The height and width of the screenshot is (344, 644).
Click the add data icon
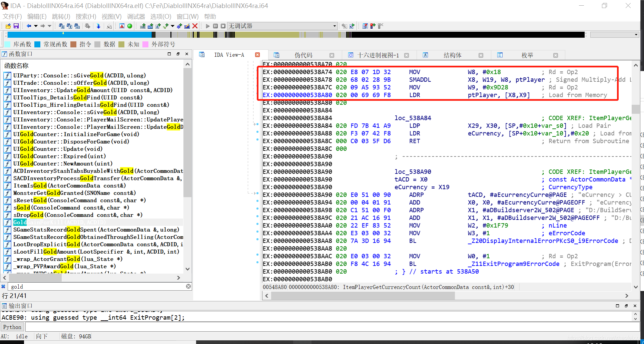pyautogui.click(x=150, y=26)
